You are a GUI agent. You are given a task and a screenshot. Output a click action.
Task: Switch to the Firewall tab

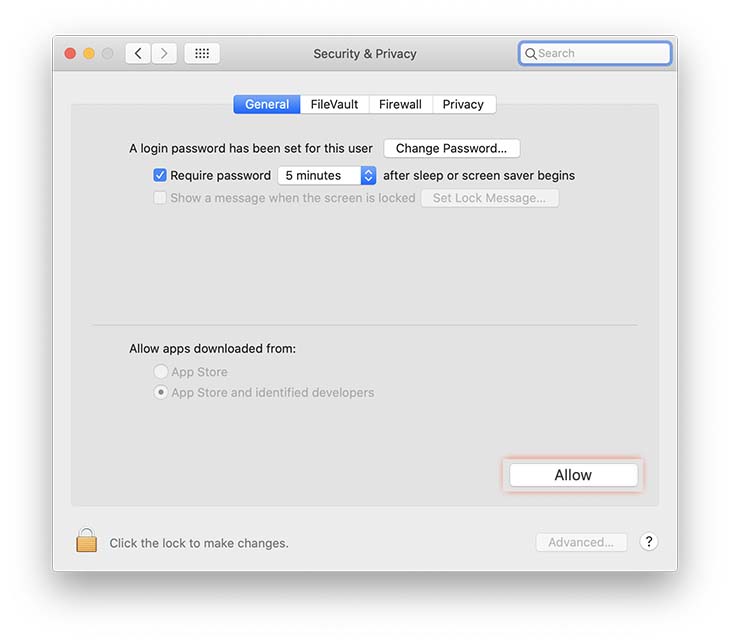pos(400,104)
